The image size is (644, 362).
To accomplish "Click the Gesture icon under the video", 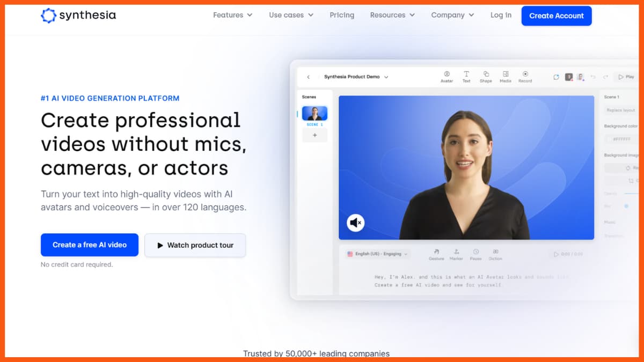I will tap(436, 254).
